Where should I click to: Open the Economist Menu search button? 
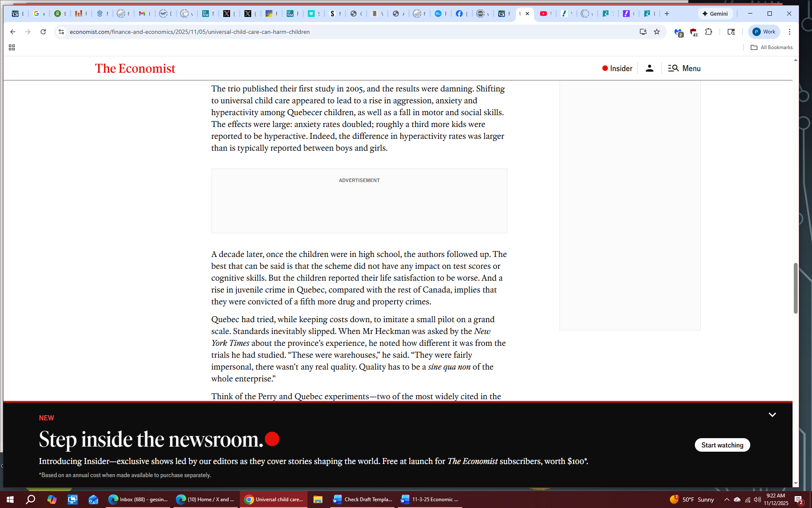(x=684, y=68)
